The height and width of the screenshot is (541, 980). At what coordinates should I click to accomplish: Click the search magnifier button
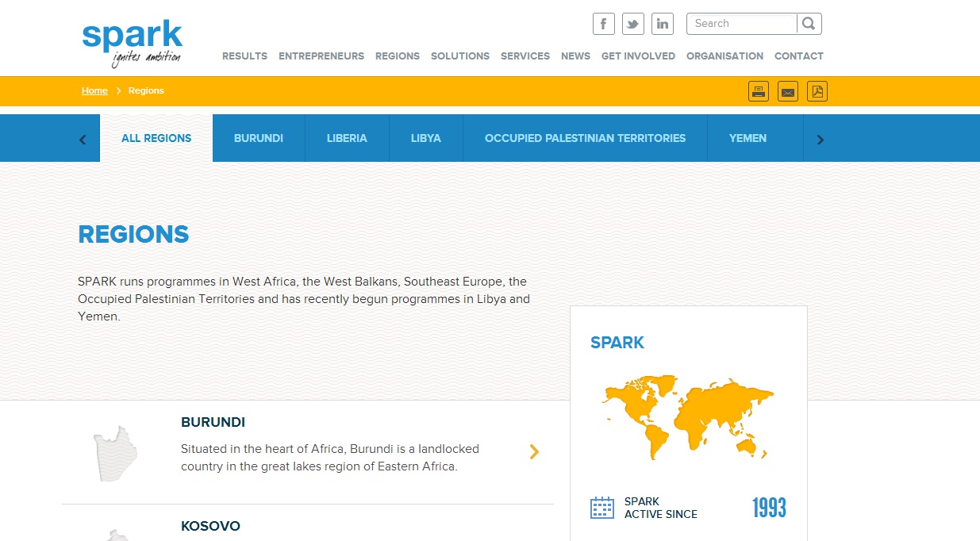pyautogui.click(x=809, y=24)
